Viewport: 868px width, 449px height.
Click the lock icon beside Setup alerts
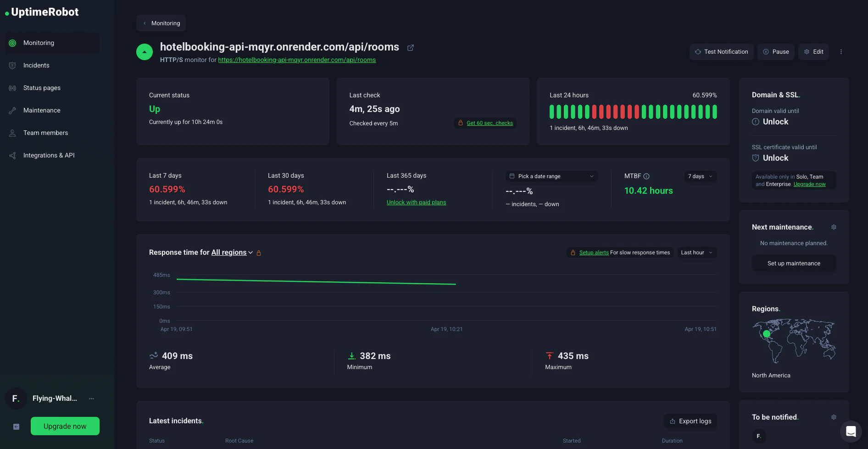573,253
